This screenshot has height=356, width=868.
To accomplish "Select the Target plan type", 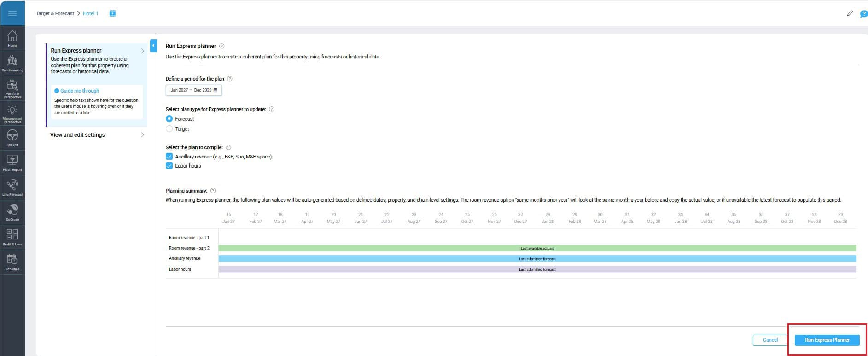I will (x=169, y=129).
